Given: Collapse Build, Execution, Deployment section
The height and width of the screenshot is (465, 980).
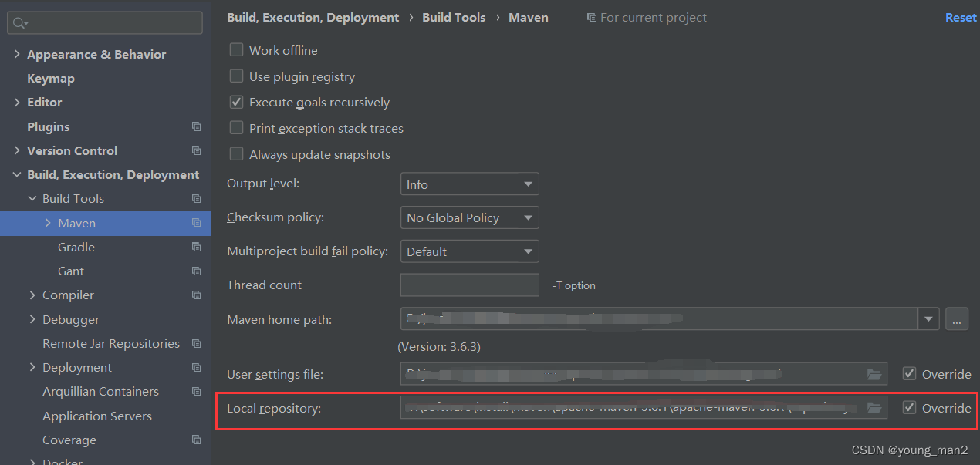Looking at the screenshot, I should (17, 175).
